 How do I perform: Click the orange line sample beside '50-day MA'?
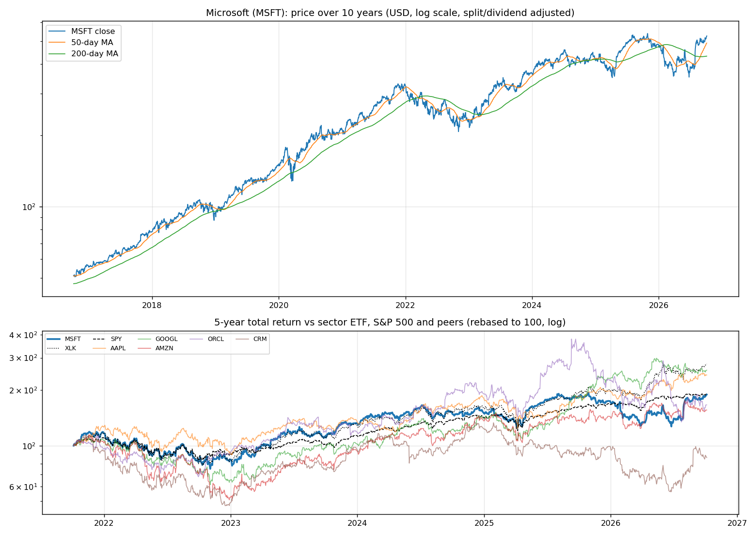click(x=58, y=43)
